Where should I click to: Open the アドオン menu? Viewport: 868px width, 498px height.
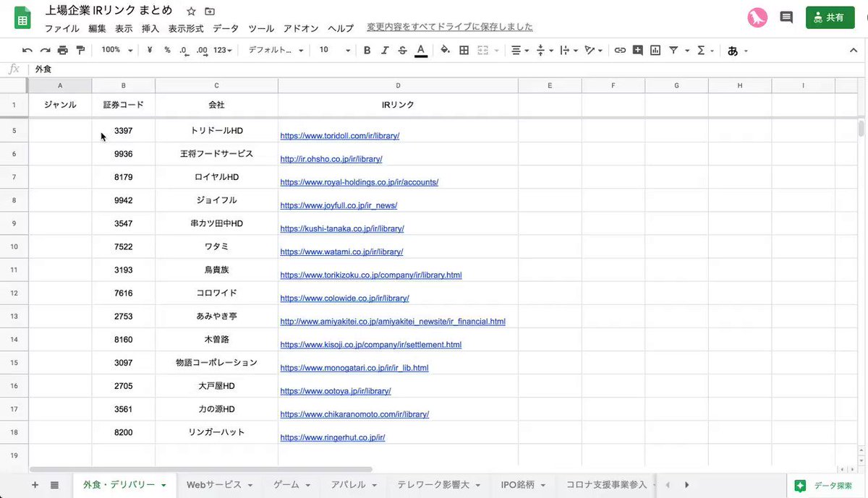301,28
